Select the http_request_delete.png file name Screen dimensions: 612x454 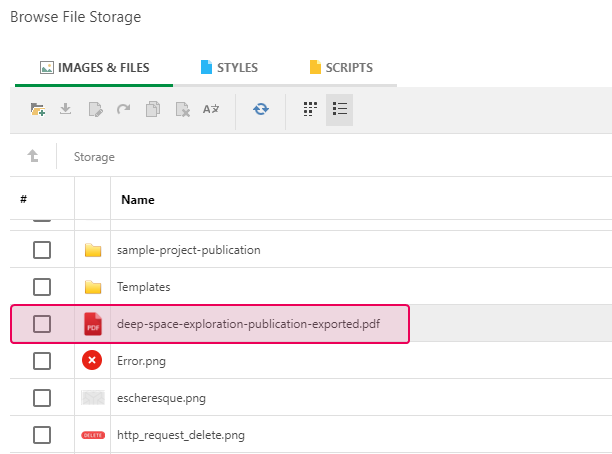[x=181, y=435]
